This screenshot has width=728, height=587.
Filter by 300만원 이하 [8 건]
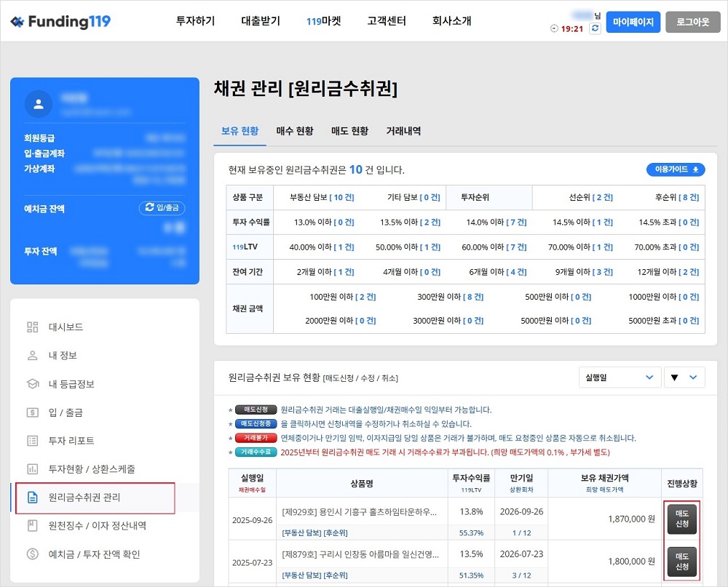pos(451,297)
